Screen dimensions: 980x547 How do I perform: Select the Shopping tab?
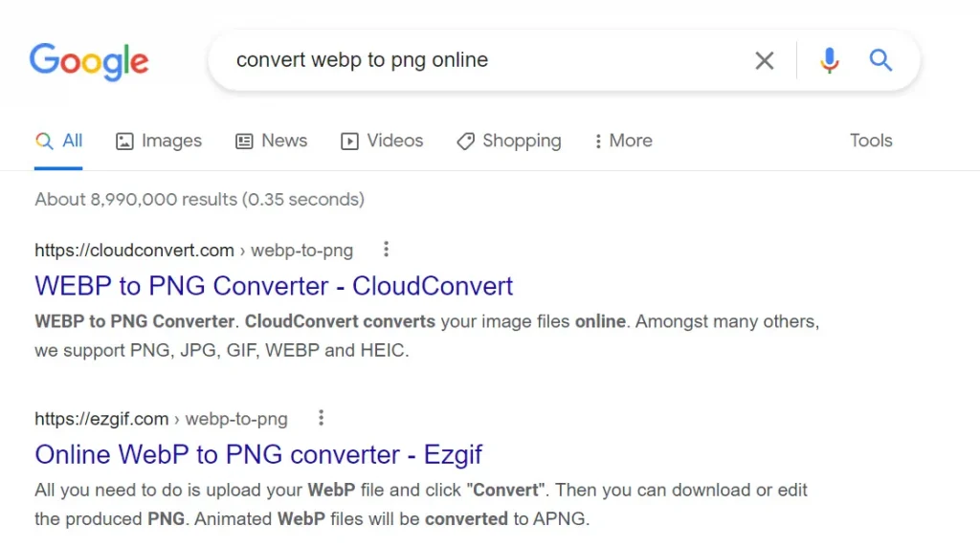508,141
